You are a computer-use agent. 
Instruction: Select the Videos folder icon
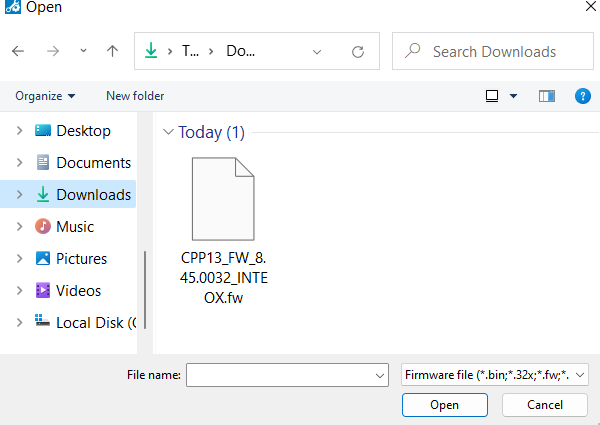(43, 290)
